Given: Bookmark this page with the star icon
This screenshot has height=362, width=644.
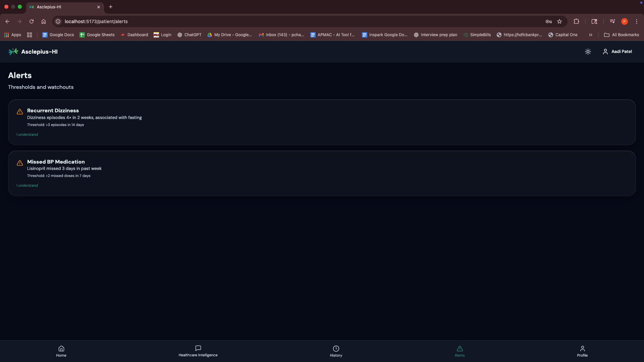Looking at the screenshot, I should coord(559,21).
